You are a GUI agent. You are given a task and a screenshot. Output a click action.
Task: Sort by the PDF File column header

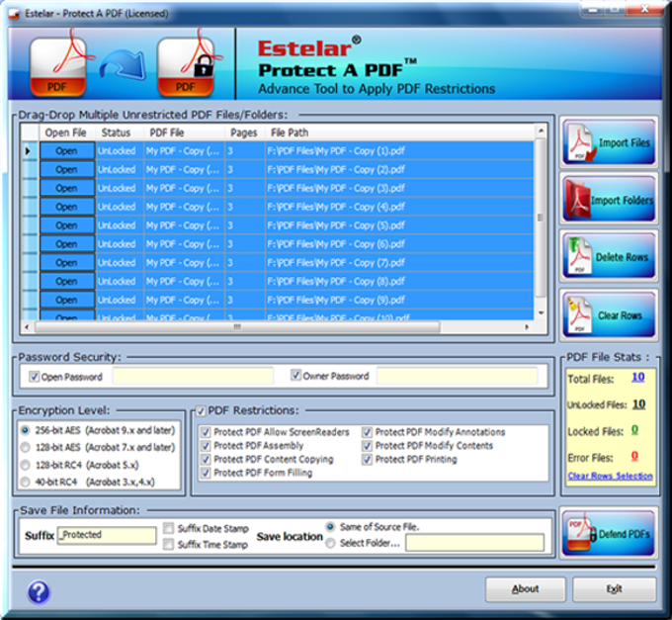tap(185, 133)
